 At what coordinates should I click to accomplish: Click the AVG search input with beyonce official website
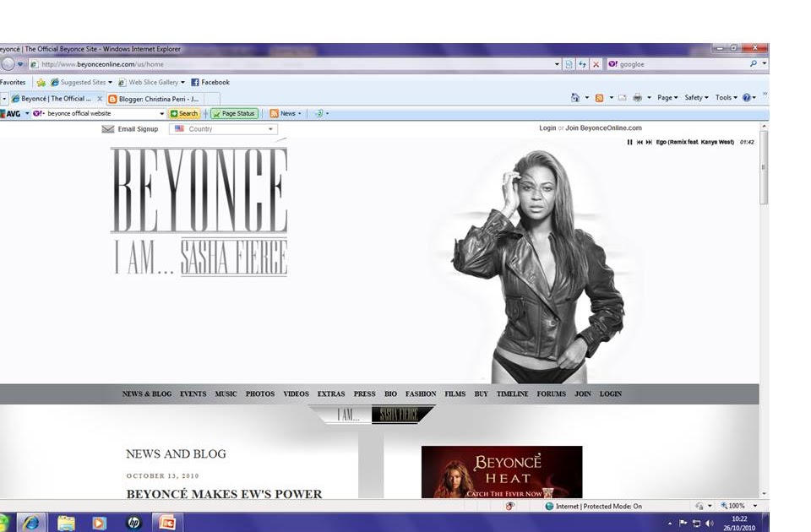point(98,114)
